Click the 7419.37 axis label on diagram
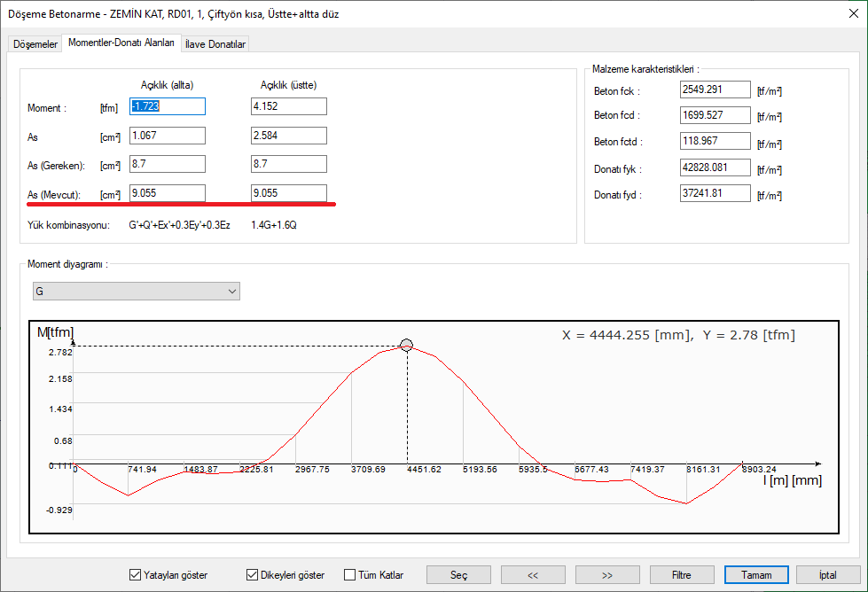The width and height of the screenshot is (868, 592). 648,469
